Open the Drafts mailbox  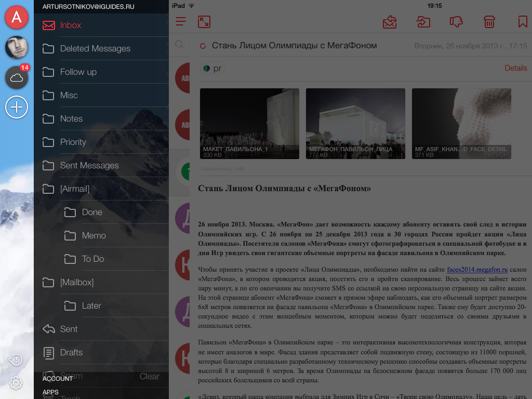[101, 353]
